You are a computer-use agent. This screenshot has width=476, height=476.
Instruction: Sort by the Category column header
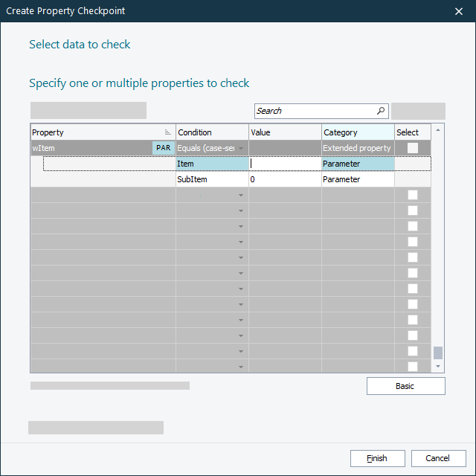point(357,132)
